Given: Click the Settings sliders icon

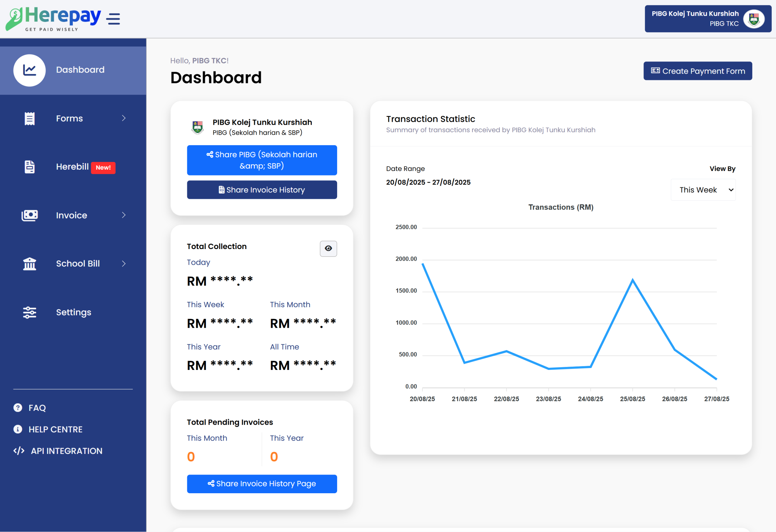Looking at the screenshot, I should pyautogui.click(x=29, y=312).
